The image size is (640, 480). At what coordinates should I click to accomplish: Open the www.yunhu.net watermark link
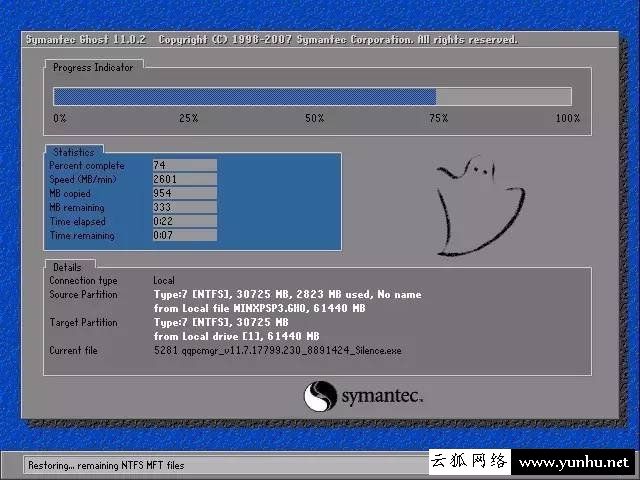coord(574,463)
